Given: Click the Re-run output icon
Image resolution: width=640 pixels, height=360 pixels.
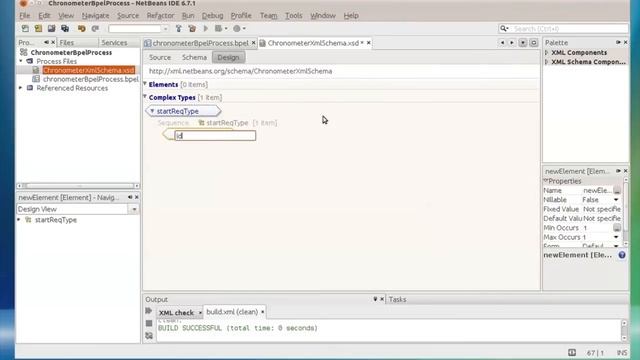Looking at the screenshot, I should pyautogui.click(x=149, y=311).
